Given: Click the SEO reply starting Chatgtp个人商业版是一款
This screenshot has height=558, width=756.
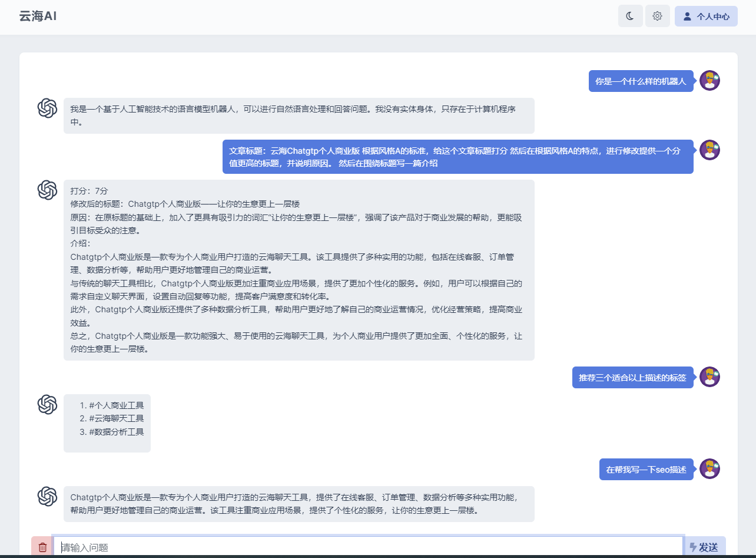Looking at the screenshot, I should [x=299, y=504].
